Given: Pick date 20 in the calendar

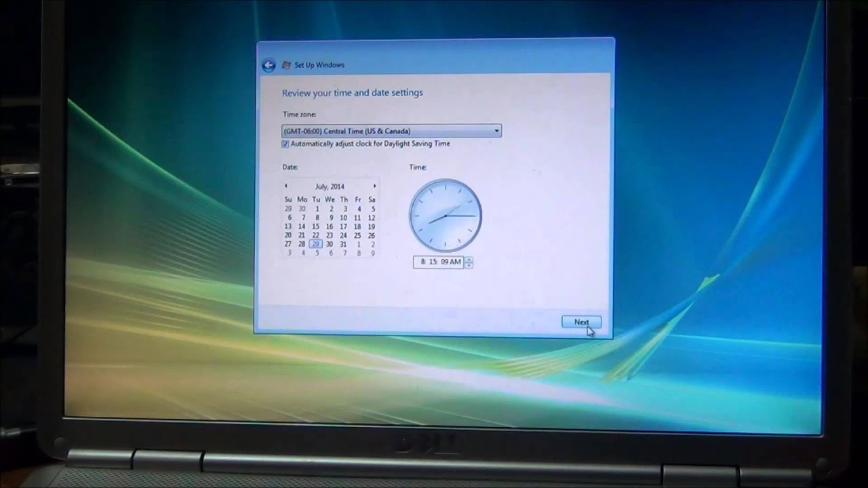Looking at the screenshot, I should 288,235.
